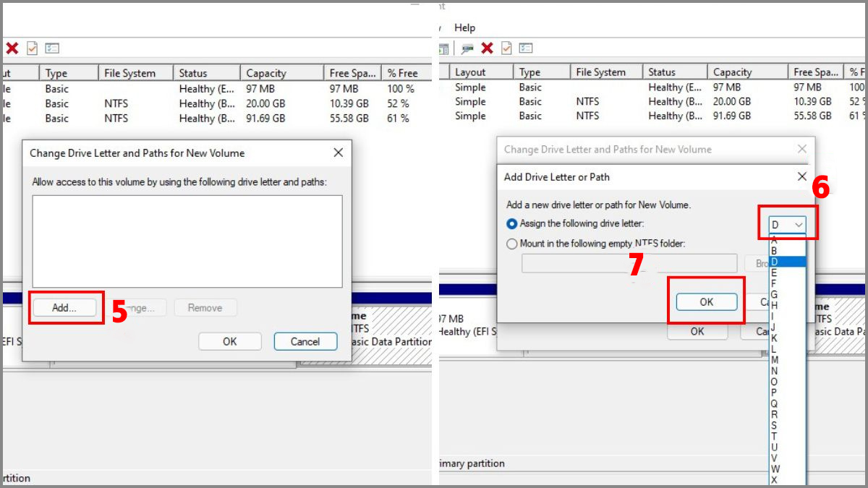Close the left Change Drive Letter and Paths dialog
The height and width of the screenshot is (488, 868).
[x=338, y=153]
